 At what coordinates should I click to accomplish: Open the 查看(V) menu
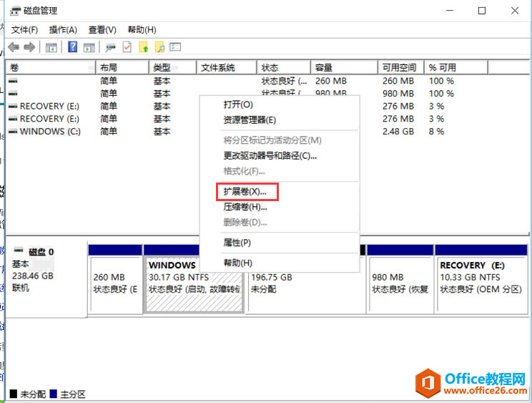coord(102,30)
